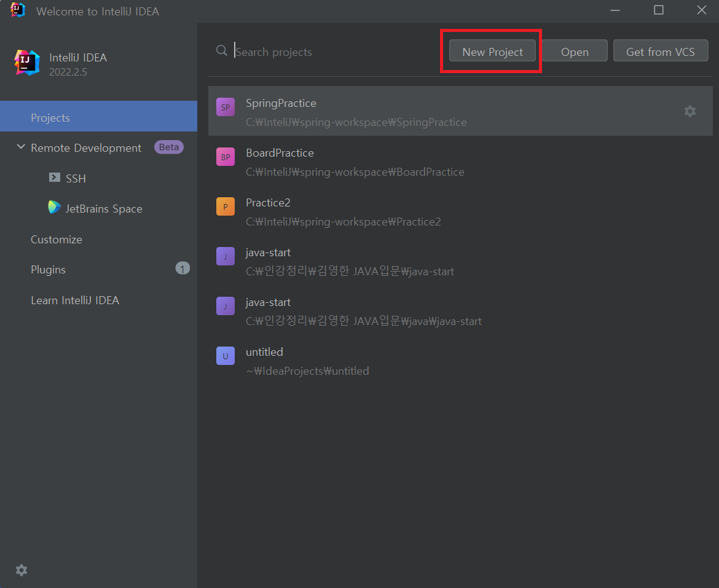This screenshot has height=588, width=719.
Task: Click the New Project button
Action: pos(492,51)
